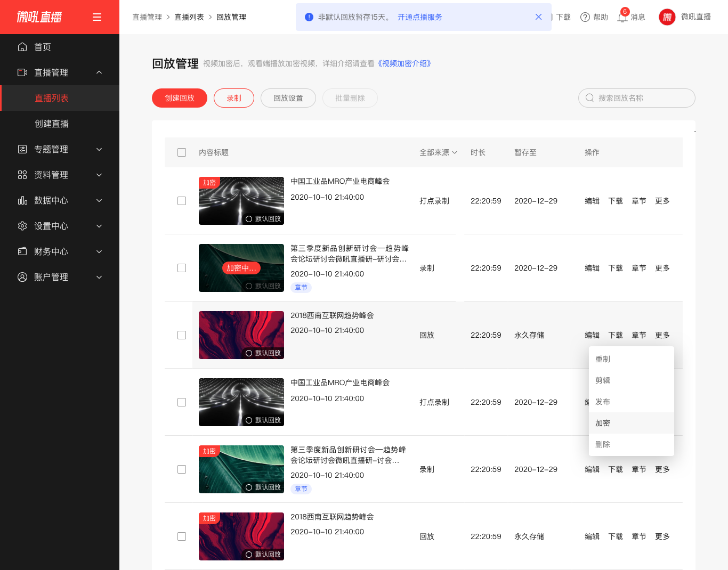Click the 账户管理 user icon
The width and height of the screenshot is (728, 570).
pyautogui.click(x=22, y=277)
